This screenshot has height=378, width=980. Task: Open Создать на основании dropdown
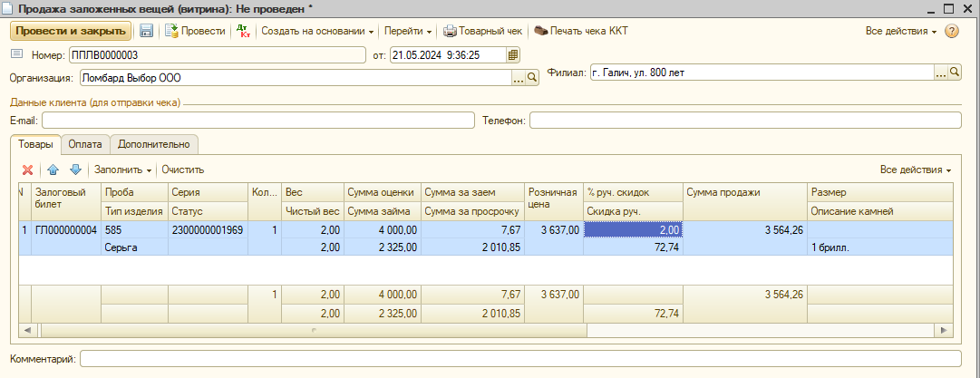click(317, 31)
